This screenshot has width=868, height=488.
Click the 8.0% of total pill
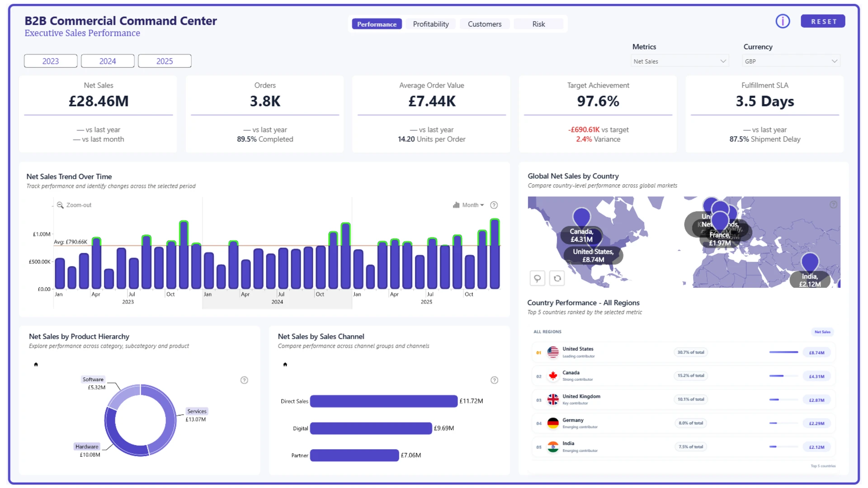pos(691,423)
